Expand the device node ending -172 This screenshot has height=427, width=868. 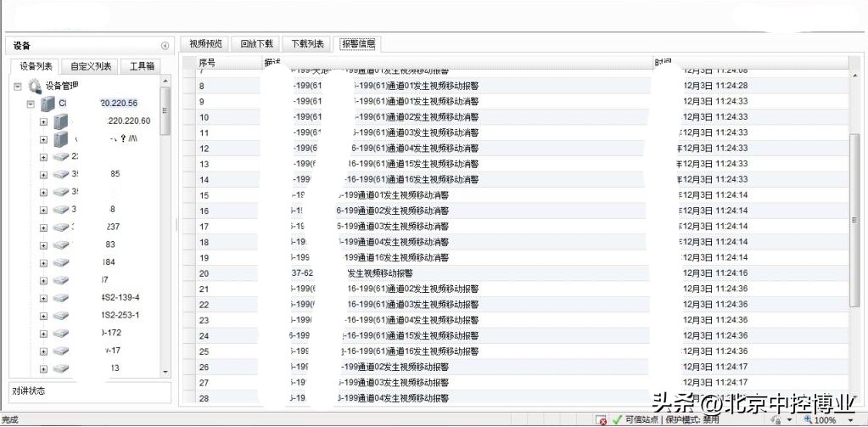point(44,334)
